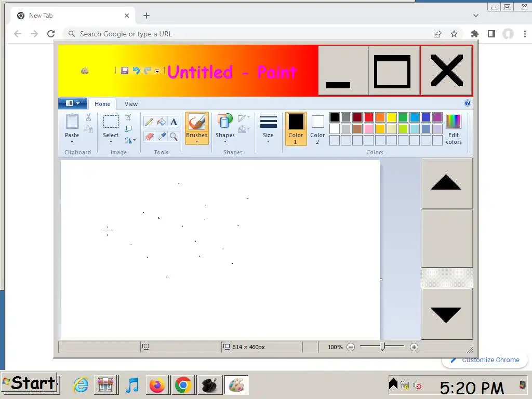Open Paint Help question mark icon

click(467, 103)
